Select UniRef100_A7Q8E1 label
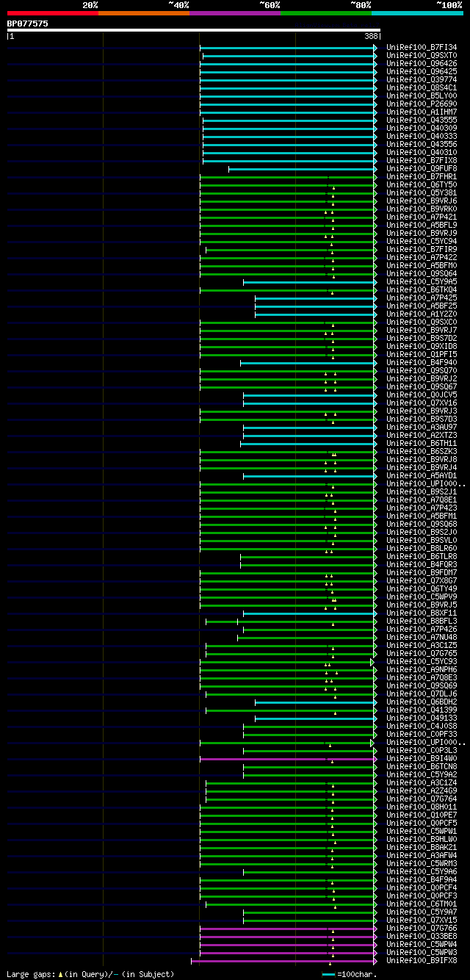This screenshot has width=470, height=980. 422,500
